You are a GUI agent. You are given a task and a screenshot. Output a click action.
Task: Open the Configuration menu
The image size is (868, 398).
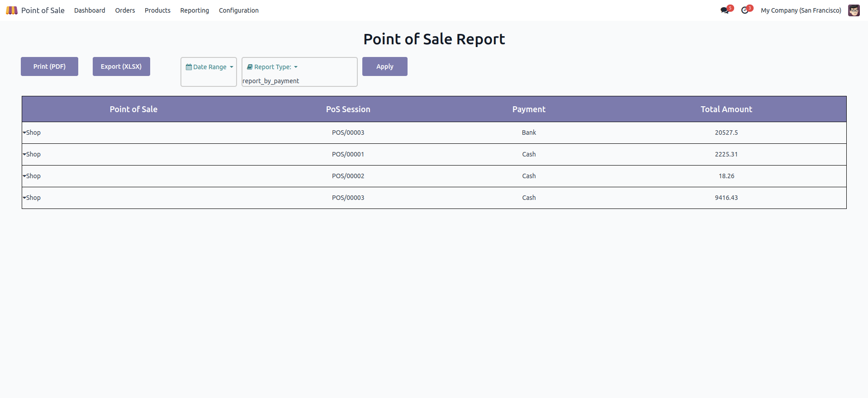(238, 10)
